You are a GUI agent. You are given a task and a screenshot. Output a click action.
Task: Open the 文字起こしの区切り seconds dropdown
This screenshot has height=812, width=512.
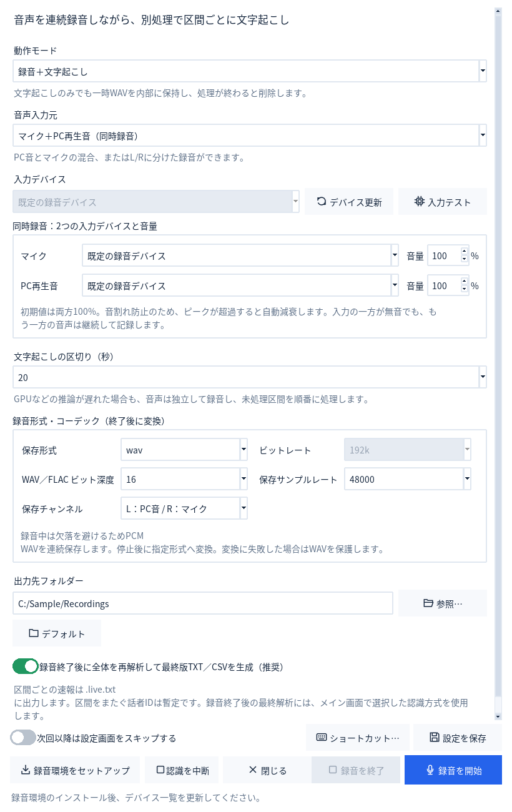coord(483,377)
